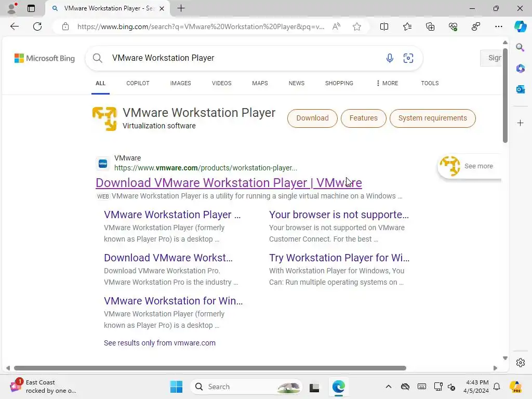The image size is (532, 399).
Task: Open the clock showing 4:43 PM
Action: tap(476, 387)
